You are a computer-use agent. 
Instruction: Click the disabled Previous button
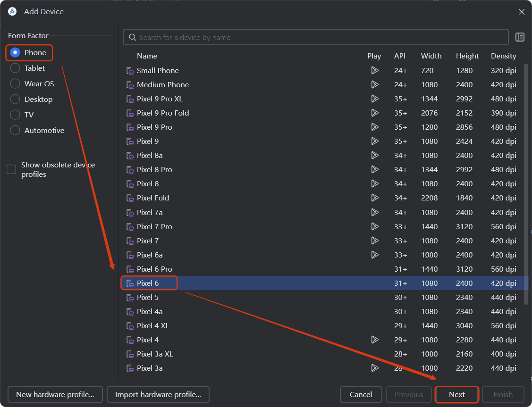(x=409, y=394)
